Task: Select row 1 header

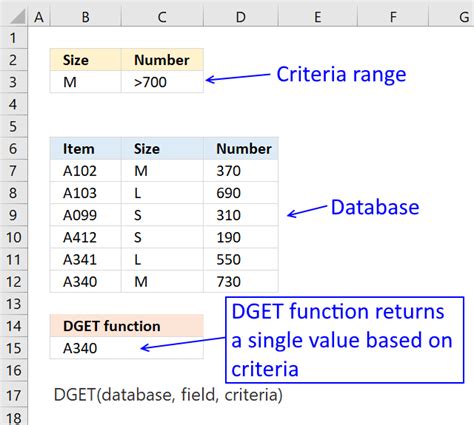Action: [13, 38]
